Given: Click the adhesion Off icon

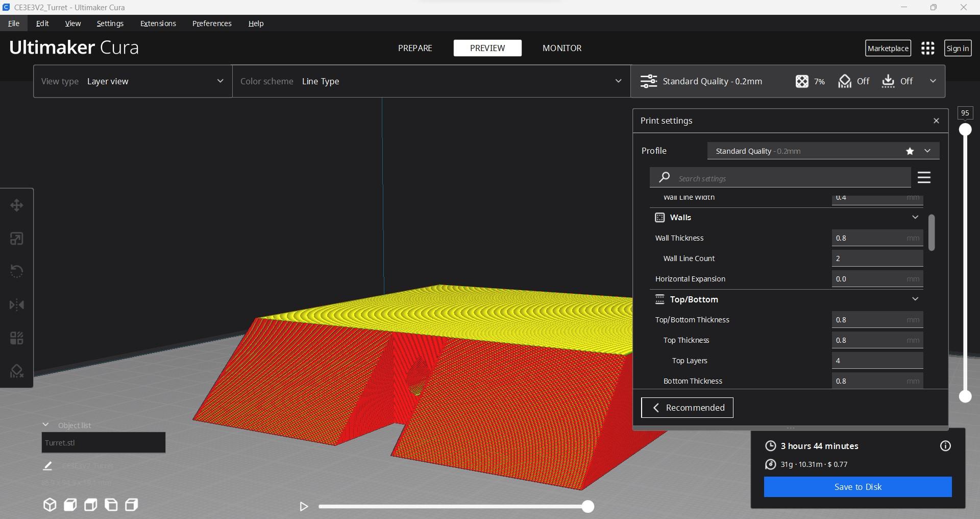Looking at the screenshot, I should (888, 81).
